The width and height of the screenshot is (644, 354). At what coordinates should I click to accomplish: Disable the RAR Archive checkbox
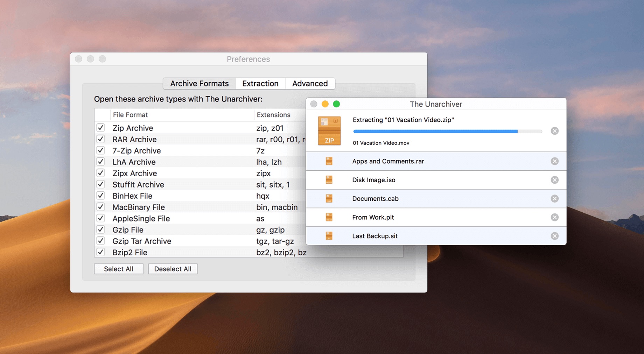click(100, 139)
